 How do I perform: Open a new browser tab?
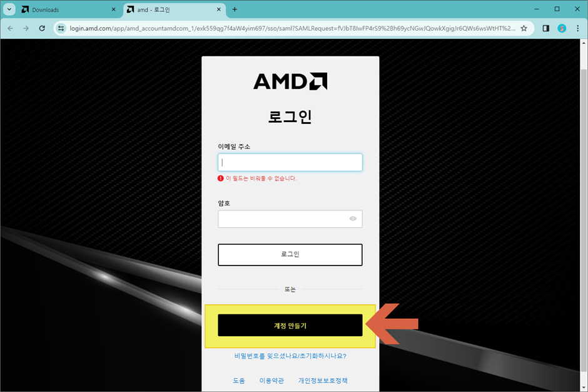tap(235, 9)
